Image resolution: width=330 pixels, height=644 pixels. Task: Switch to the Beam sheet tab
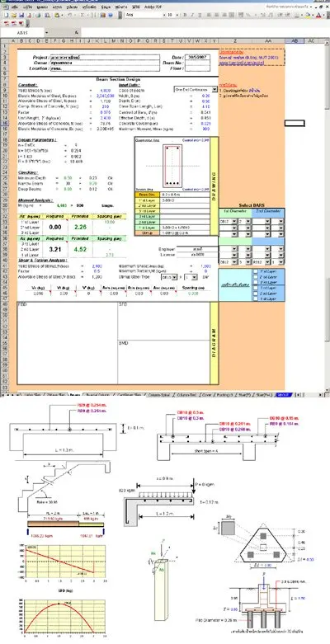(75, 395)
